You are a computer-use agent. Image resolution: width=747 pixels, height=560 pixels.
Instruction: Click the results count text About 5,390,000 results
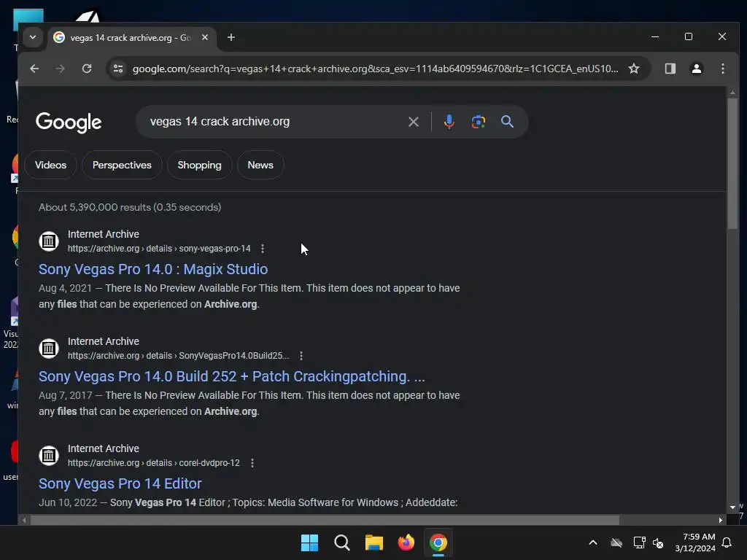coord(130,207)
